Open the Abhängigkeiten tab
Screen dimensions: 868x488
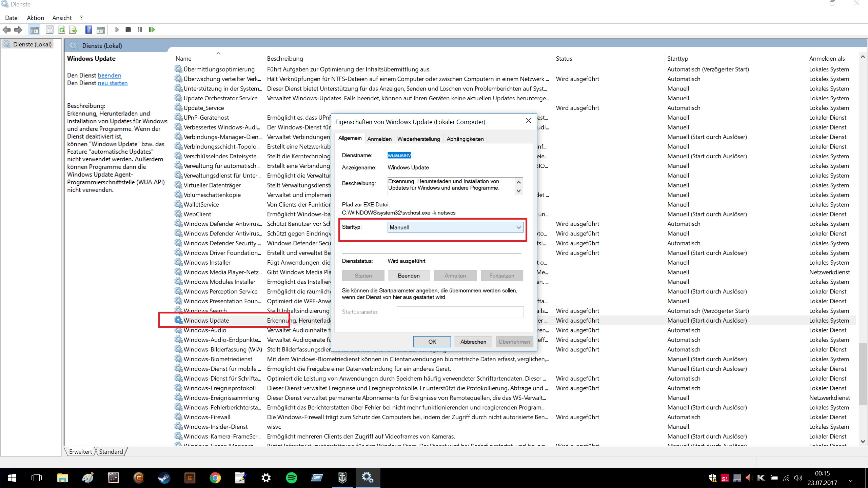(465, 139)
